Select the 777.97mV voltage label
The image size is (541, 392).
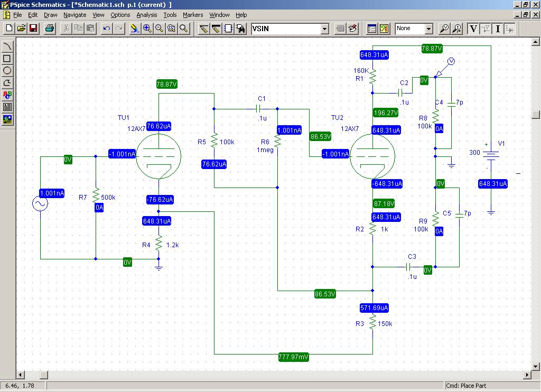[x=293, y=357]
